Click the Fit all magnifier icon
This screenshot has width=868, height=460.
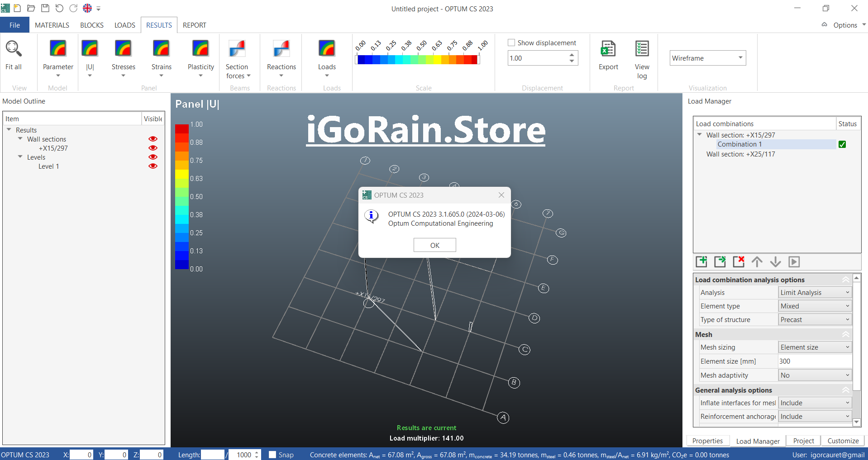13,49
